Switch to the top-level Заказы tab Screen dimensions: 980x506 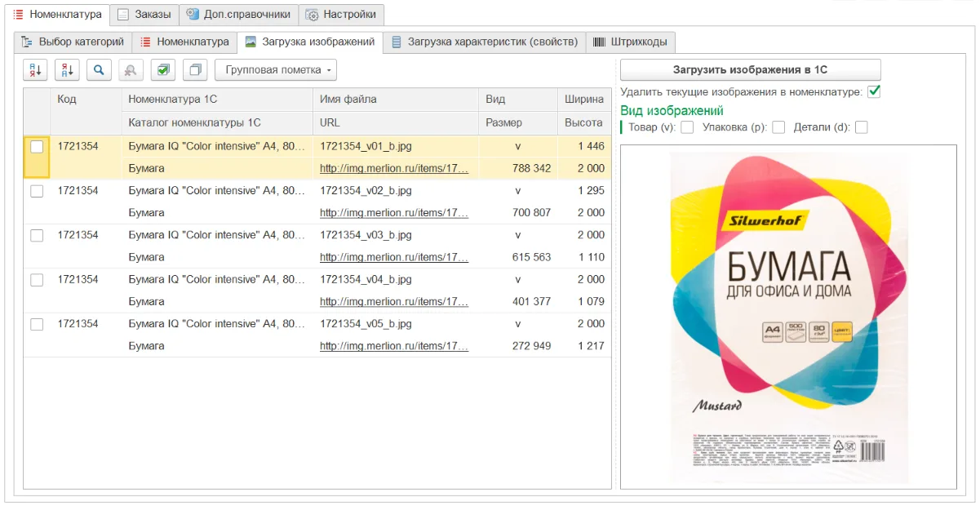coord(144,15)
